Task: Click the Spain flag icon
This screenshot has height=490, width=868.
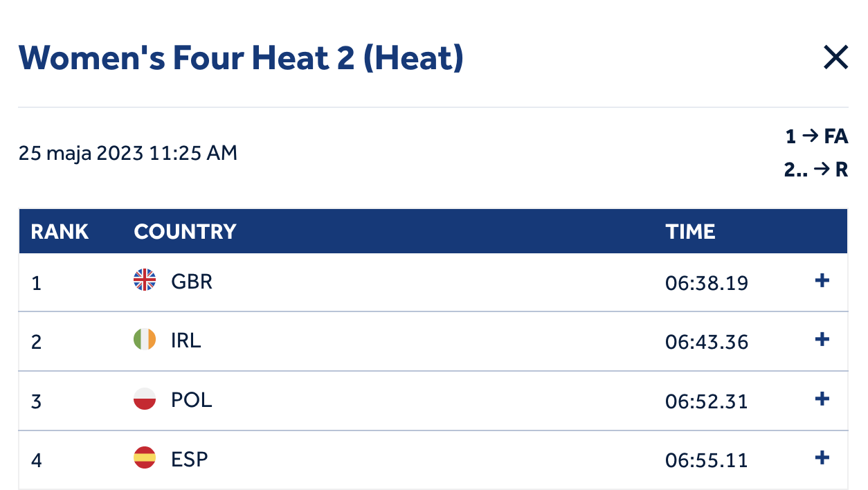Action: pyautogui.click(x=145, y=458)
